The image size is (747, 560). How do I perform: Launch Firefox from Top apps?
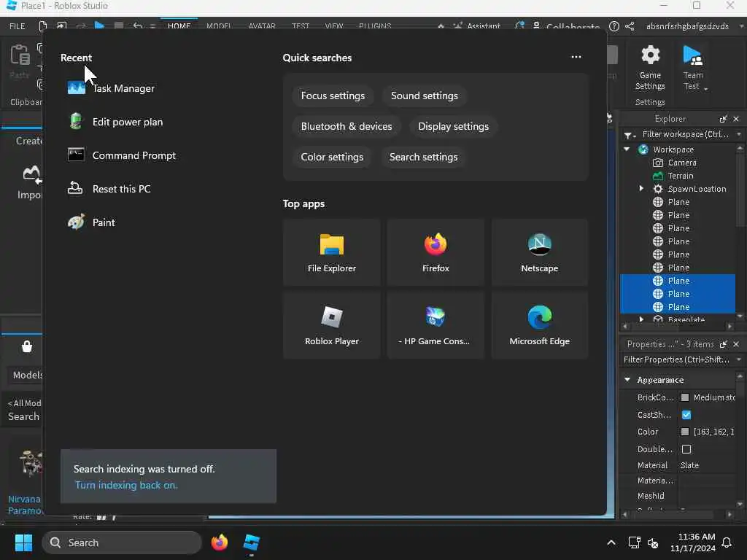[x=436, y=252]
